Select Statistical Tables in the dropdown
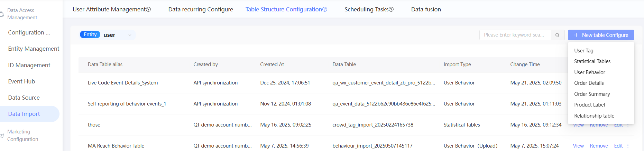 [x=592, y=61]
